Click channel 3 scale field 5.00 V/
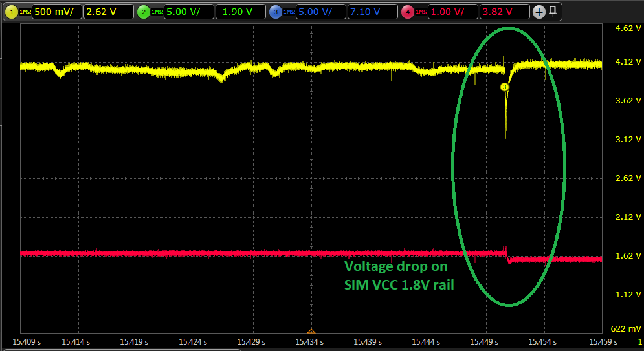644x351 pixels. 321,12
